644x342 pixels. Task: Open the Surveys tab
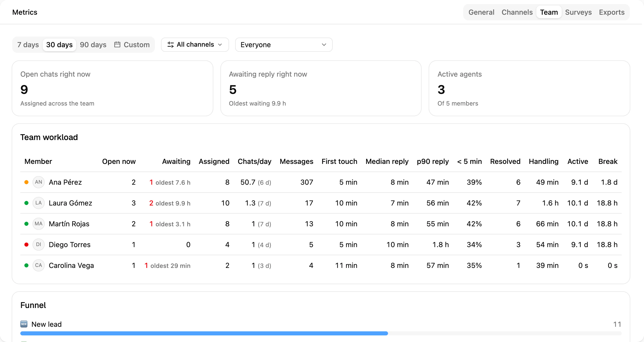coord(578,12)
